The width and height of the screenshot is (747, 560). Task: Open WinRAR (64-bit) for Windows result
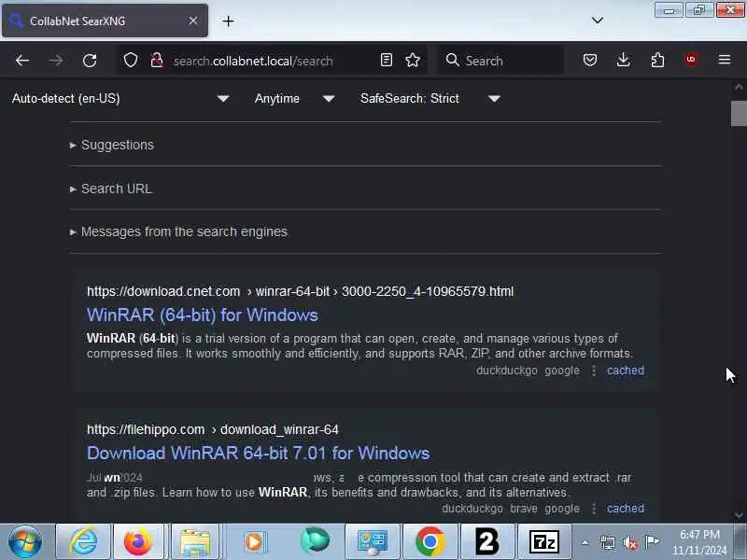click(x=203, y=315)
